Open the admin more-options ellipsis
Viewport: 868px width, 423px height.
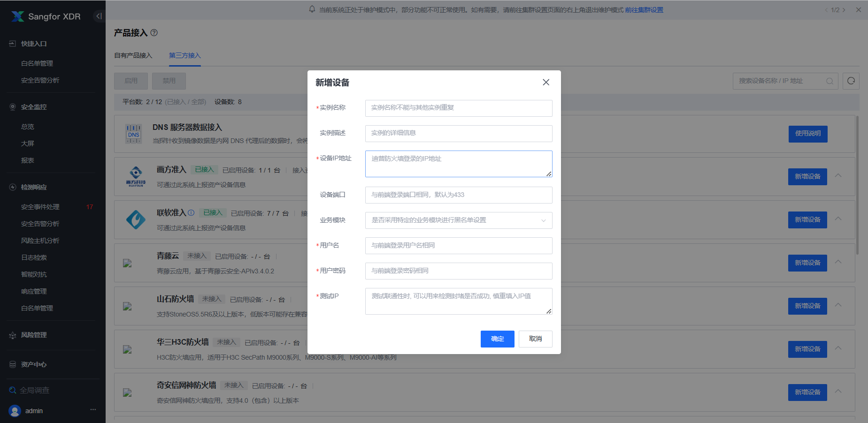point(93,410)
